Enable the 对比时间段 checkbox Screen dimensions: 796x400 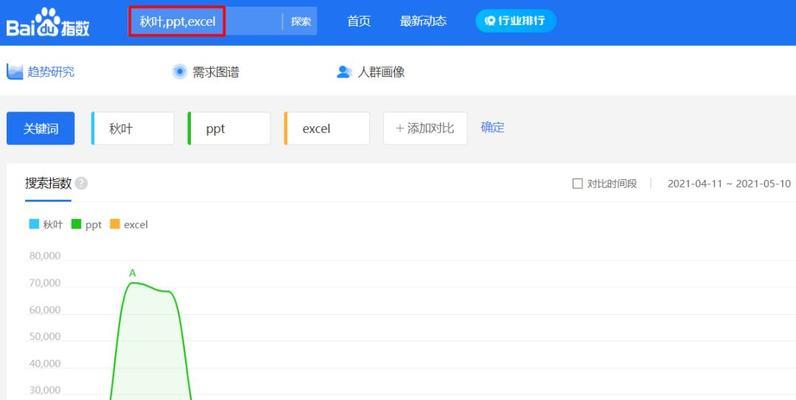[577, 184]
